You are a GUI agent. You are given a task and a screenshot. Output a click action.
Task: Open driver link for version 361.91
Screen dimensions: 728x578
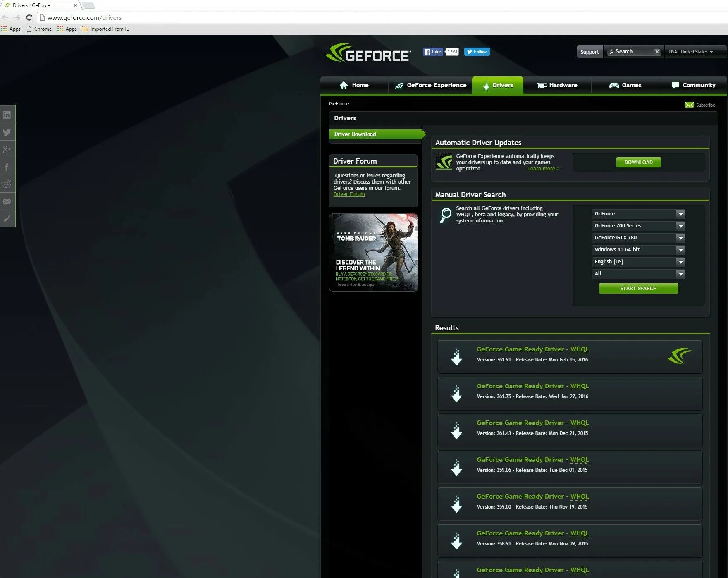coord(533,349)
